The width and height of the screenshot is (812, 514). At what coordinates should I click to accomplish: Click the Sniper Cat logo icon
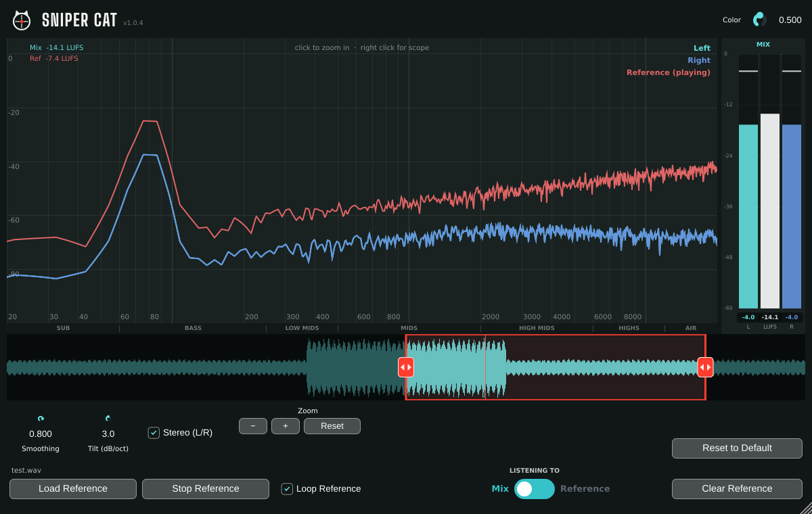pos(22,20)
